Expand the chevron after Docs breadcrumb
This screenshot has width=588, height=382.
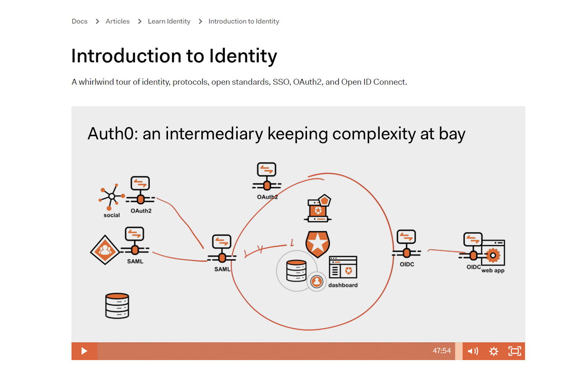point(97,21)
